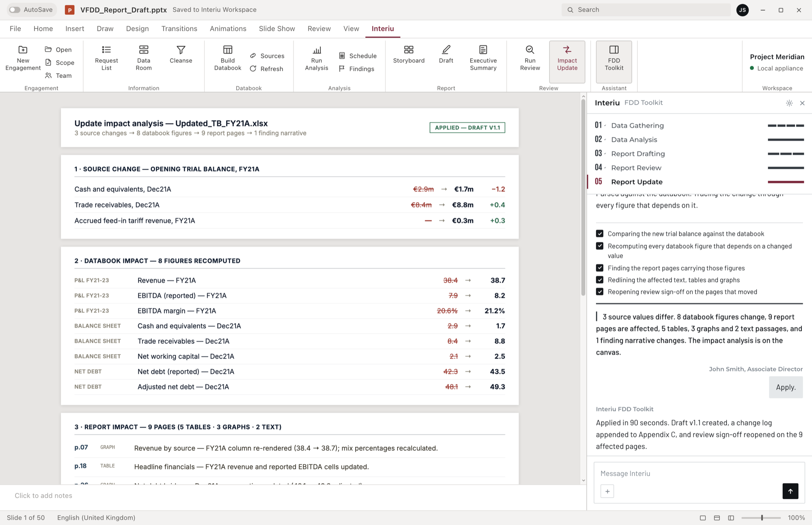Start Run Review
812x525 pixels.
click(530, 58)
